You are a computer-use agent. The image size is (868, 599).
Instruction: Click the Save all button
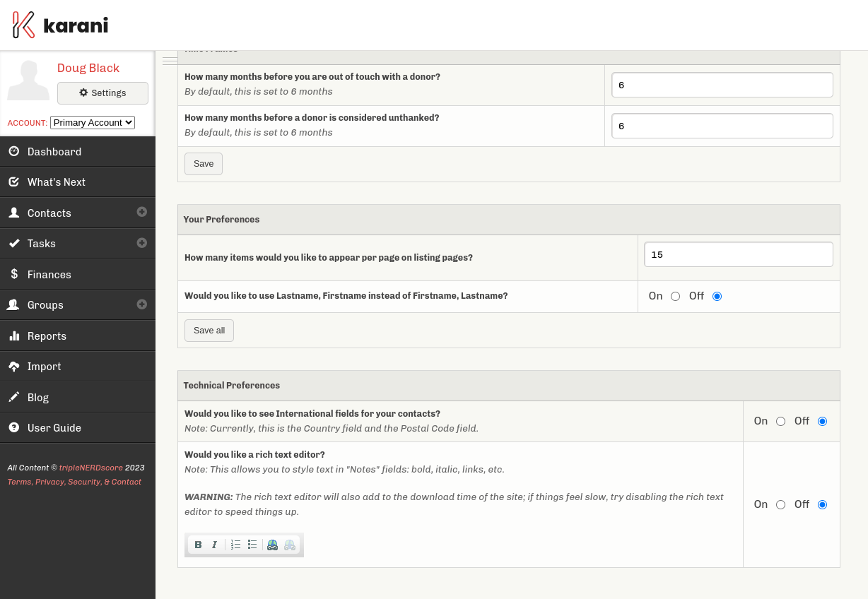(209, 331)
